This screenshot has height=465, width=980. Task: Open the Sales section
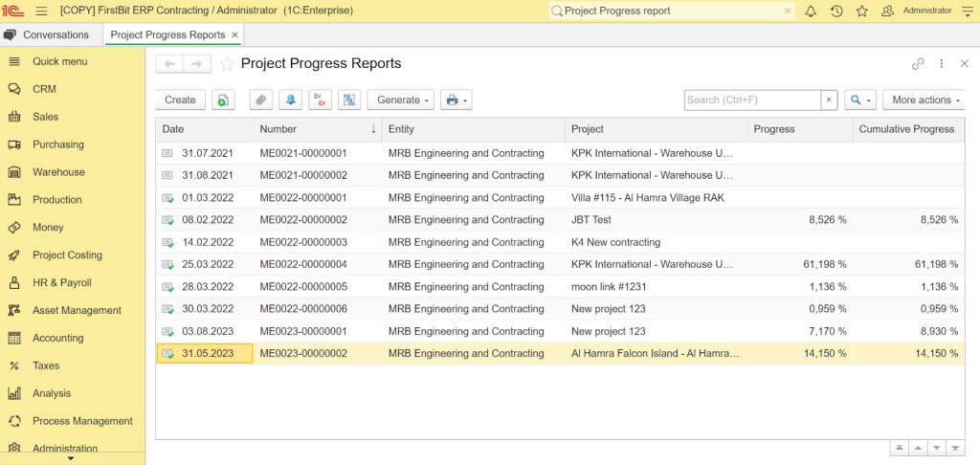[73, 117]
